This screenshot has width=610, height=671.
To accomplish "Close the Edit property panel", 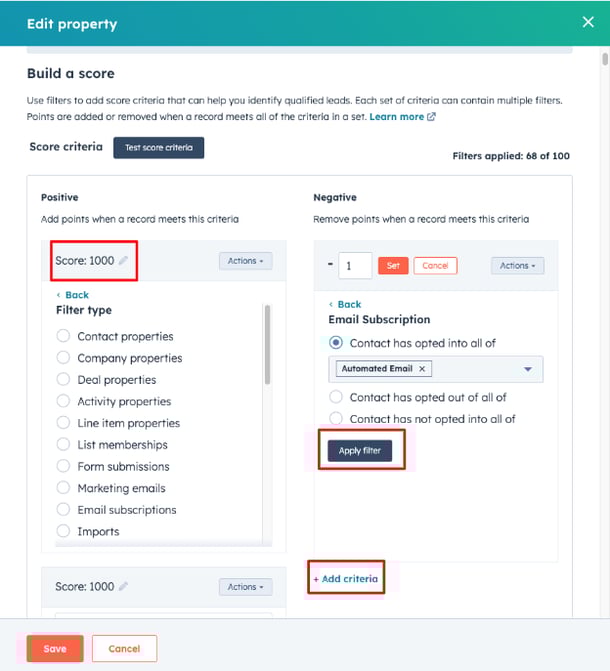I will (588, 22).
